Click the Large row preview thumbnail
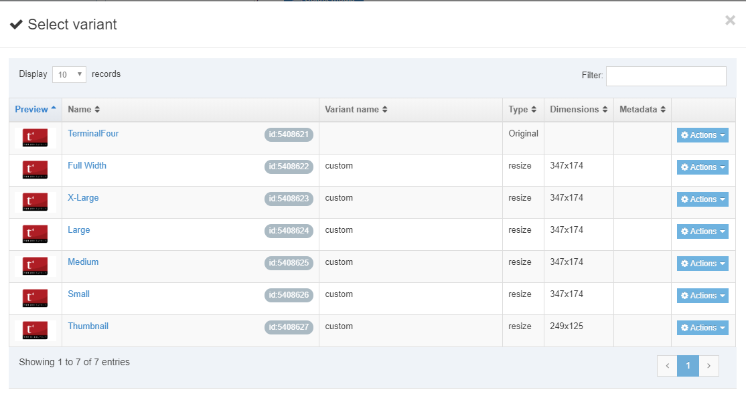This screenshot has width=746, height=394. tap(35, 234)
